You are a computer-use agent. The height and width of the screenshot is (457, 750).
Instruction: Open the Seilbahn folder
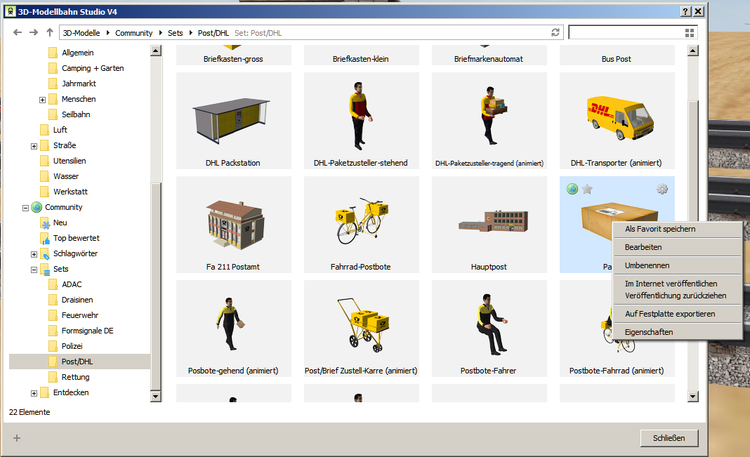click(76, 114)
